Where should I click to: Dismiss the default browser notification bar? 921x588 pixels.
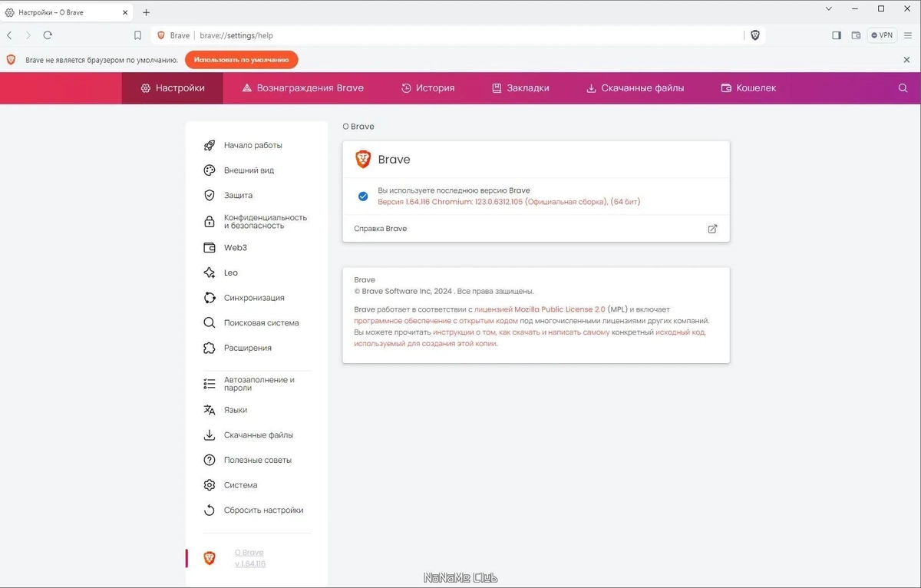906,59
